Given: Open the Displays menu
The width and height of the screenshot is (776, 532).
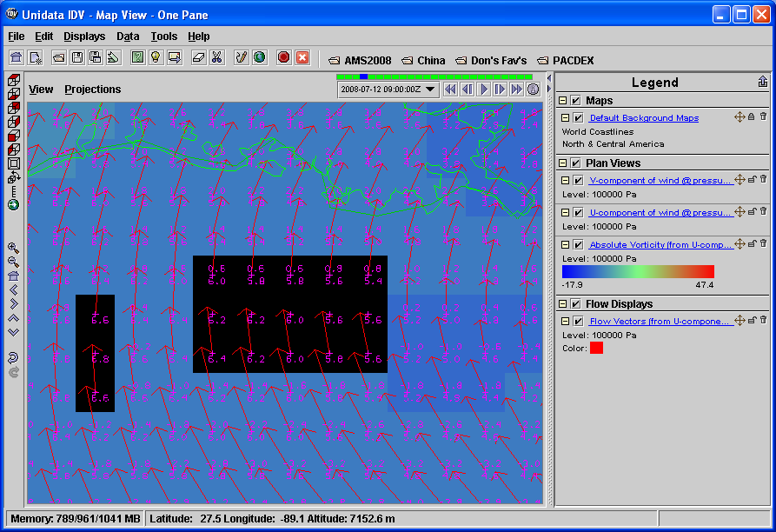Looking at the screenshot, I should [84, 37].
